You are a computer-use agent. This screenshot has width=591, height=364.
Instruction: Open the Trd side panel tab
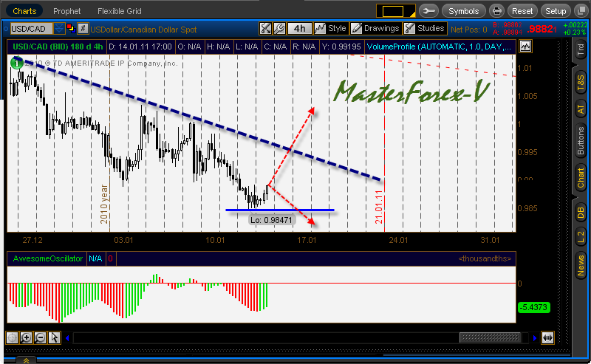pyautogui.click(x=581, y=50)
